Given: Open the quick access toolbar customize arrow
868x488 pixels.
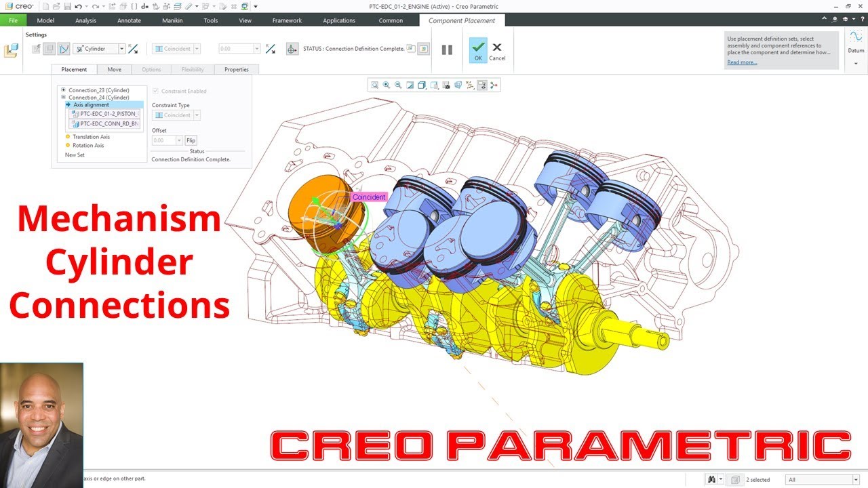Looking at the screenshot, I should 255,7.
